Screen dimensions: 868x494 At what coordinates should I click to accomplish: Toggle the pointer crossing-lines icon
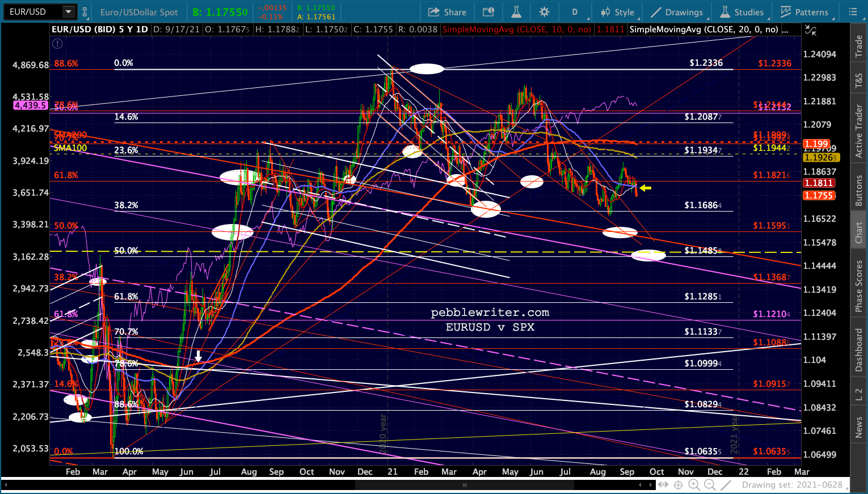(x=811, y=30)
